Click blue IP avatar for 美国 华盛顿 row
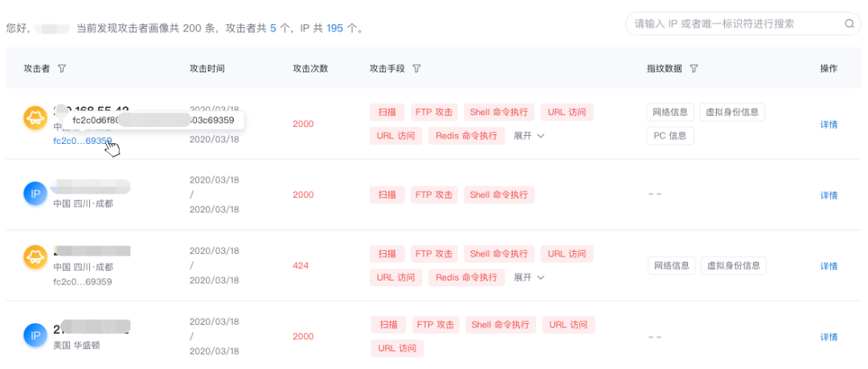 pyautogui.click(x=35, y=335)
